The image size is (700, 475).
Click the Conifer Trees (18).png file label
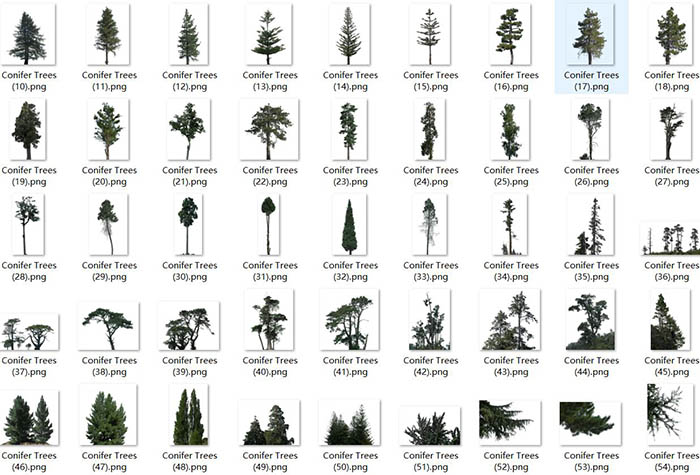click(671, 81)
